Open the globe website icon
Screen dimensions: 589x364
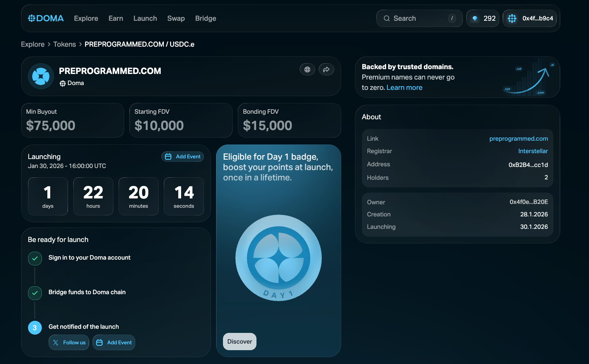pos(307,69)
